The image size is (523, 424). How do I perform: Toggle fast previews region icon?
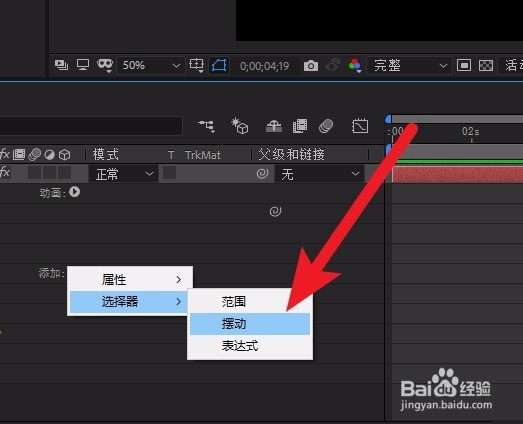tap(464, 65)
